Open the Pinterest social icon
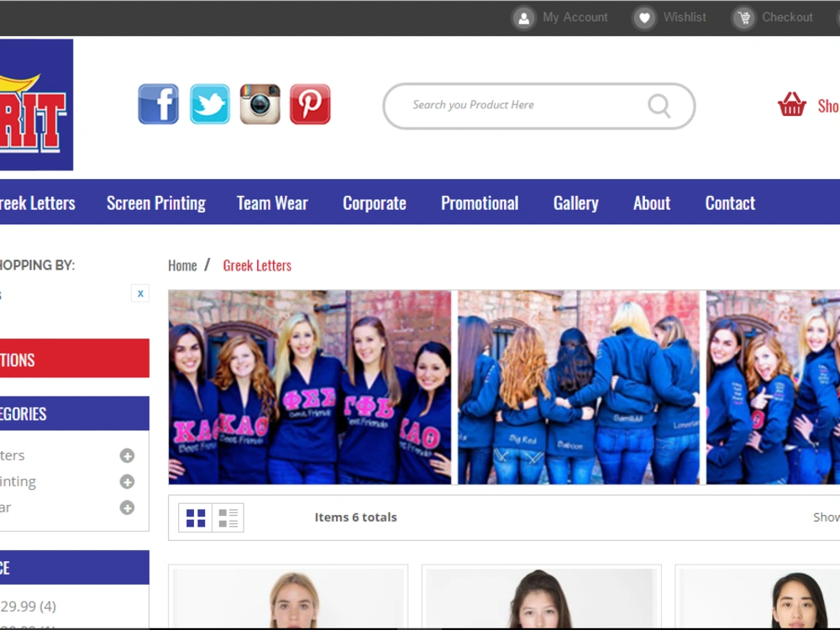 pos(310,104)
